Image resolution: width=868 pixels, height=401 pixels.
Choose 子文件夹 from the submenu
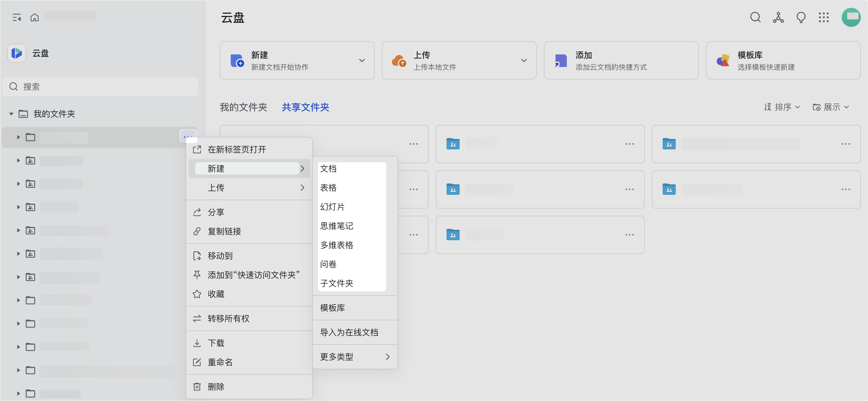click(x=336, y=283)
